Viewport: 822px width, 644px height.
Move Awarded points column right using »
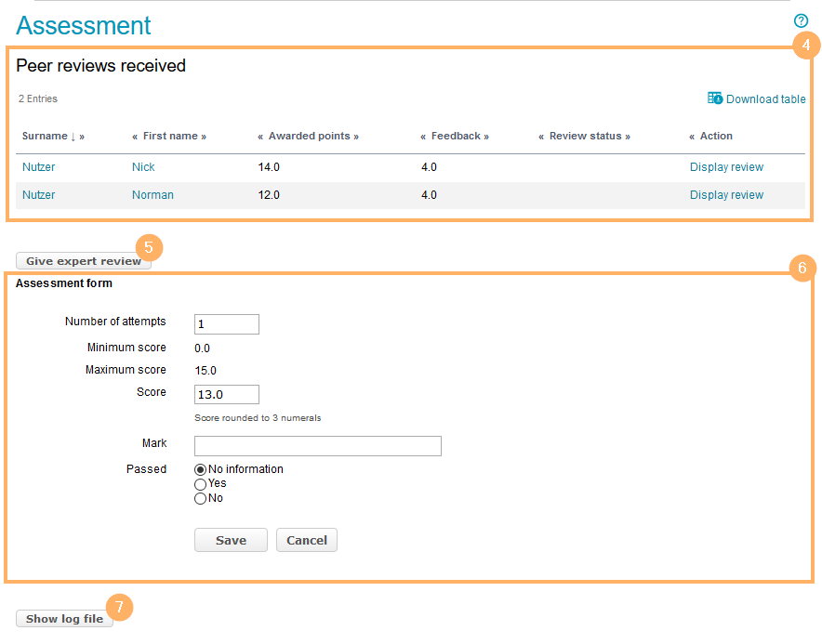(355, 137)
